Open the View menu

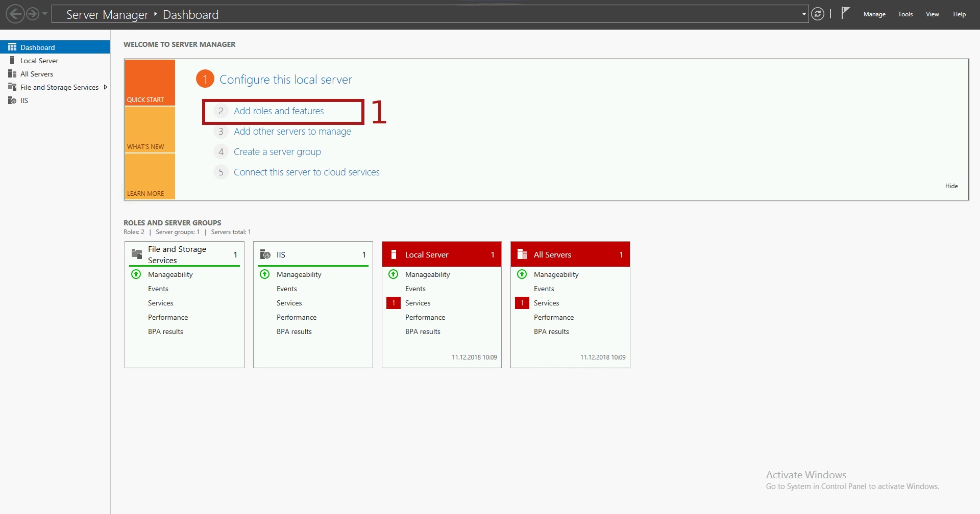point(933,14)
